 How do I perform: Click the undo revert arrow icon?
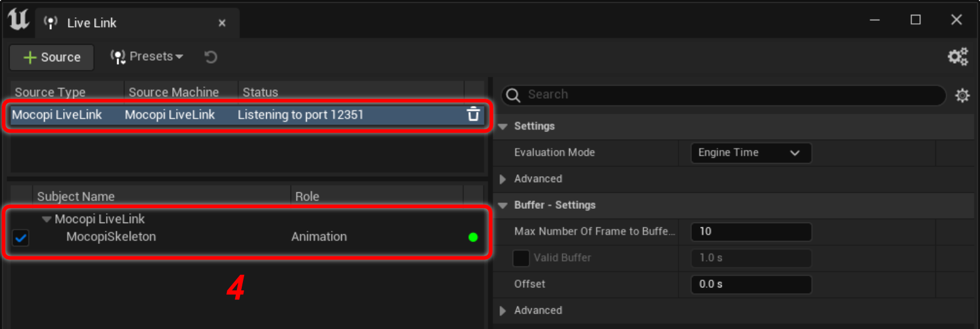coord(211,57)
